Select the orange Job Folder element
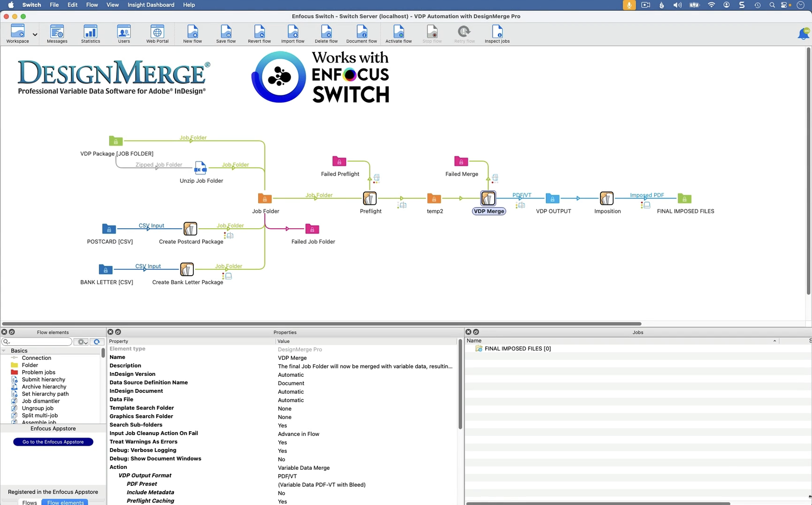The width and height of the screenshot is (812, 505). (x=265, y=198)
